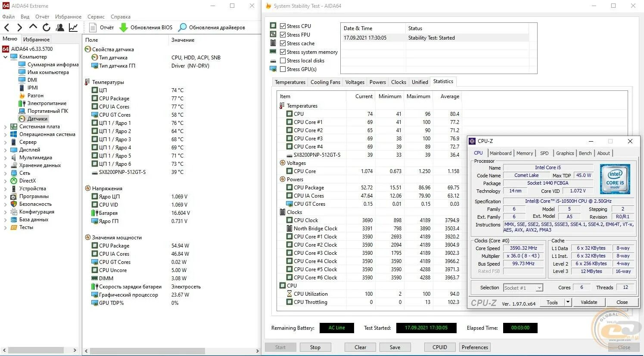
Task: Select the CPU Throttling statistics row
Action: pyautogui.click(x=370, y=302)
